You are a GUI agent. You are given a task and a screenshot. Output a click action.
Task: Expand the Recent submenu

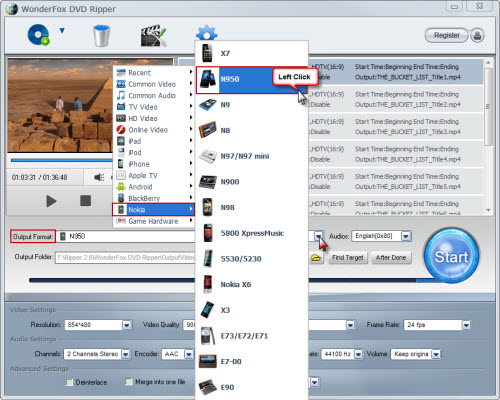(154, 73)
